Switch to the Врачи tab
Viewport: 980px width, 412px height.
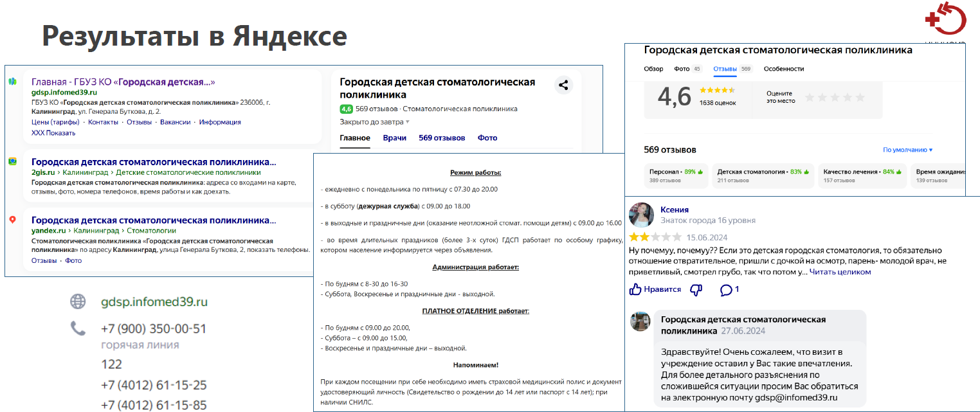[x=394, y=138]
